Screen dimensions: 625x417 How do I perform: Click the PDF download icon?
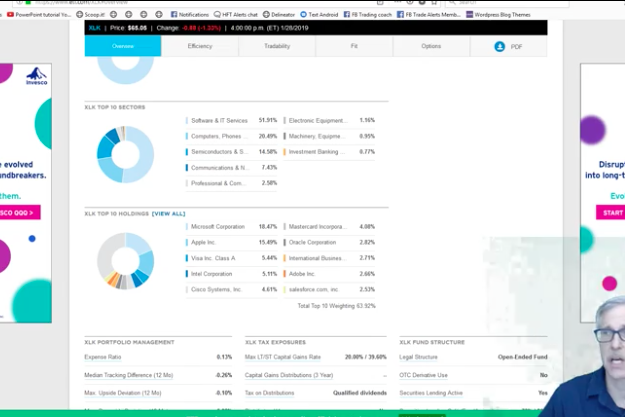(500, 47)
